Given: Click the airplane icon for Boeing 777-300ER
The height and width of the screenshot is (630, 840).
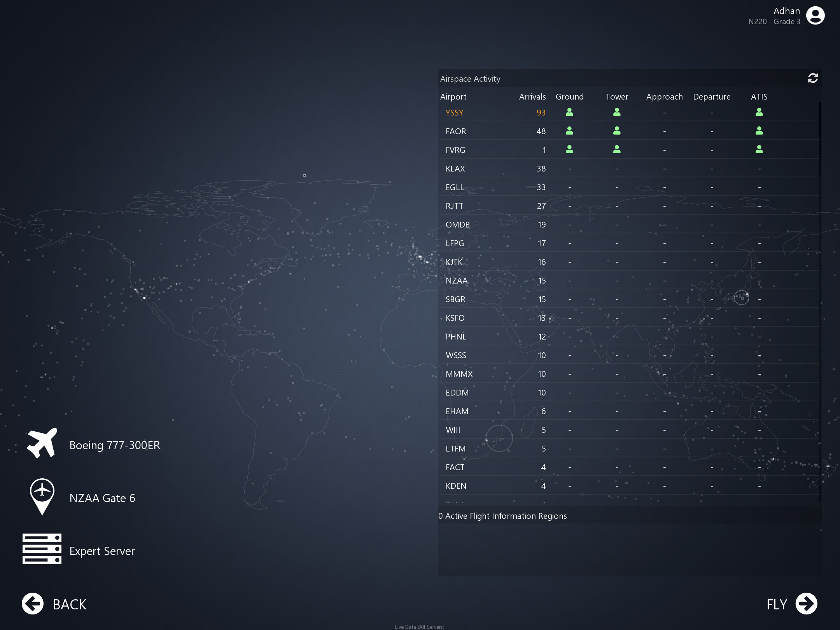Looking at the screenshot, I should click(x=42, y=444).
